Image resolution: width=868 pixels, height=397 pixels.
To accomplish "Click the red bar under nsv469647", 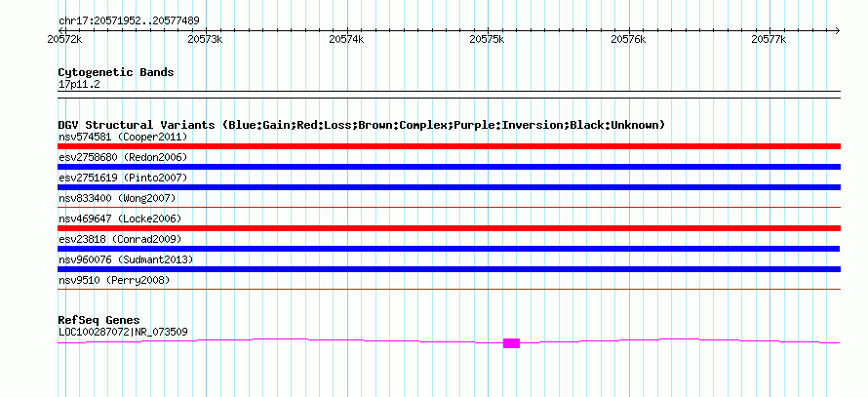I will 449,228.
